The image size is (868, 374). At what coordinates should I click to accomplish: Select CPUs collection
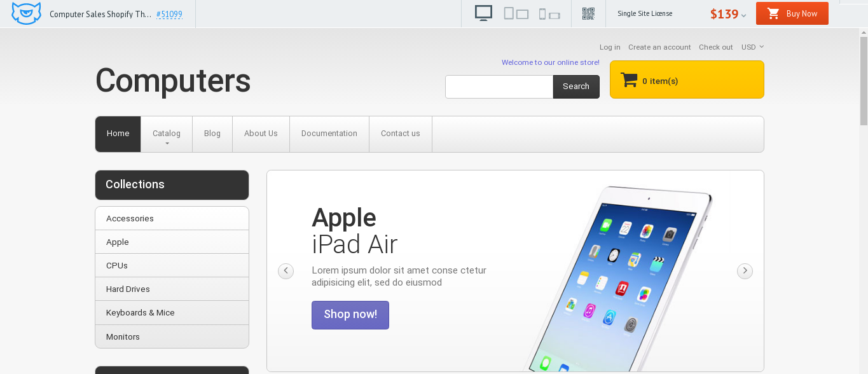coord(172,265)
